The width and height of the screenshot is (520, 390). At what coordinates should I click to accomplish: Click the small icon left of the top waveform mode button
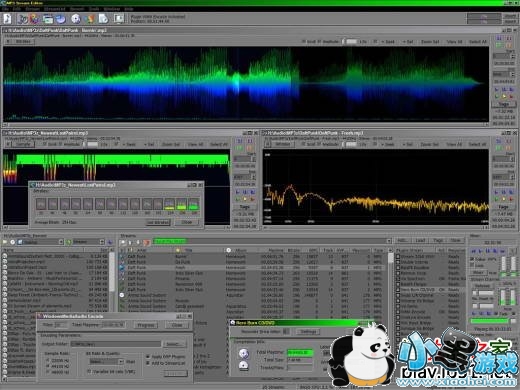[8, 42]
